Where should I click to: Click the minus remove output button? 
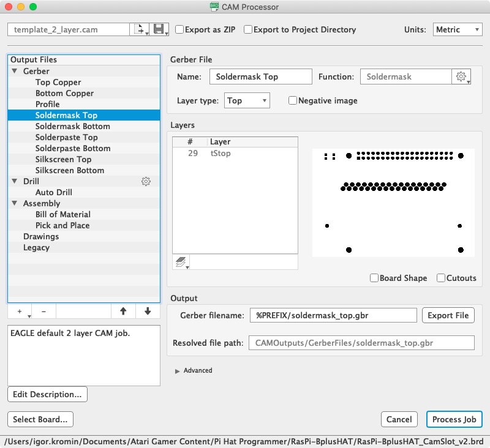click(x=43, y=312)
